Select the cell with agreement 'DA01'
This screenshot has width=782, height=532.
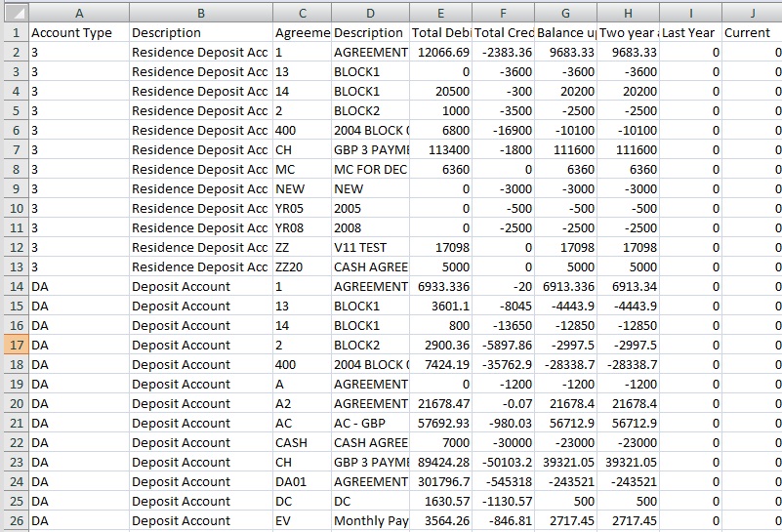tap(302, 482)
